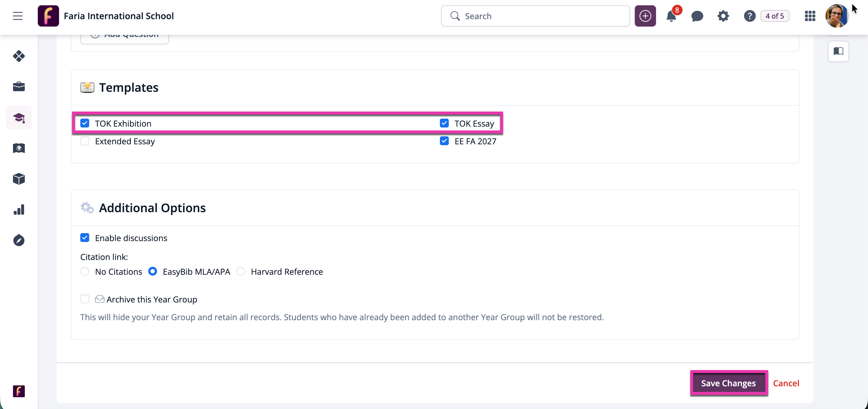Focus the Search input field

(535, 16)
